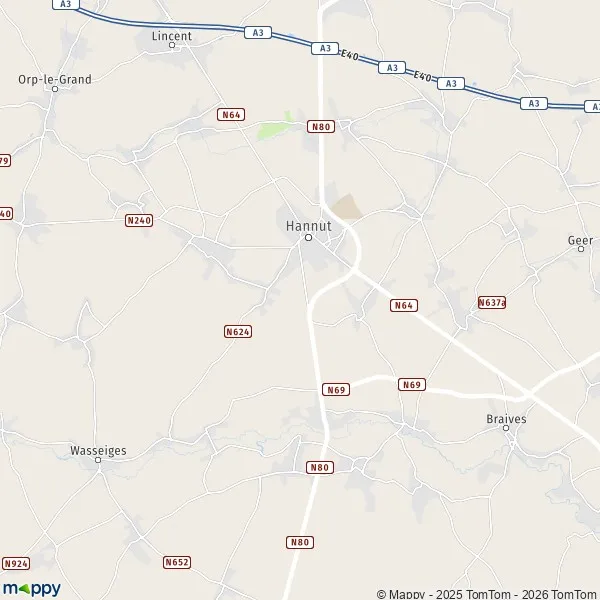Click the N240 road shield
The image size is (600, 600).
tap(139, 220)
